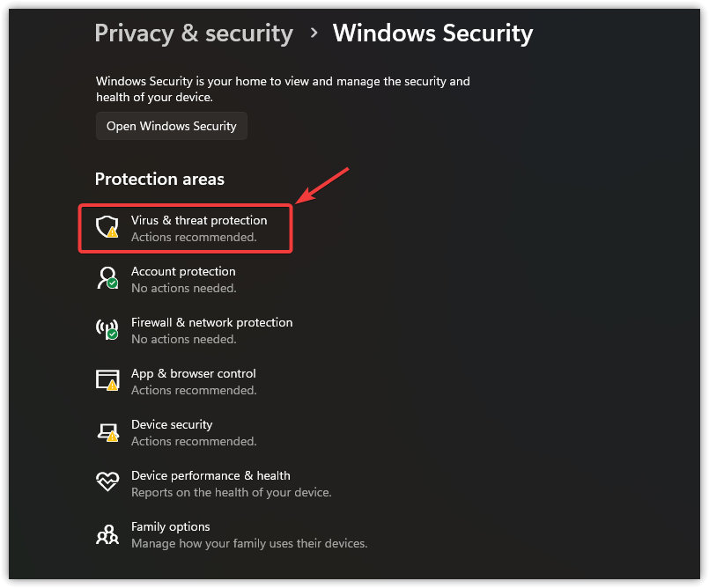Click the Account protection person icon
This screenshot has height=588, width=709.
tap(107, 278)
